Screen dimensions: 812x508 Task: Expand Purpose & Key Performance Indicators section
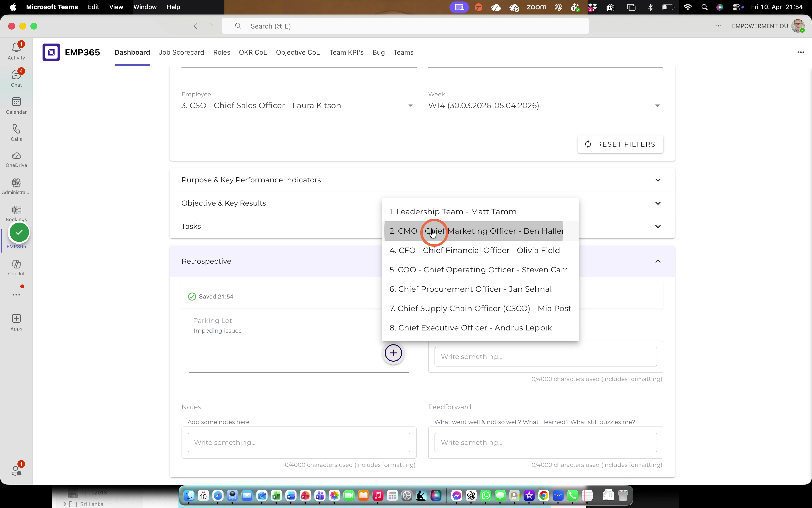click(422, 180)
